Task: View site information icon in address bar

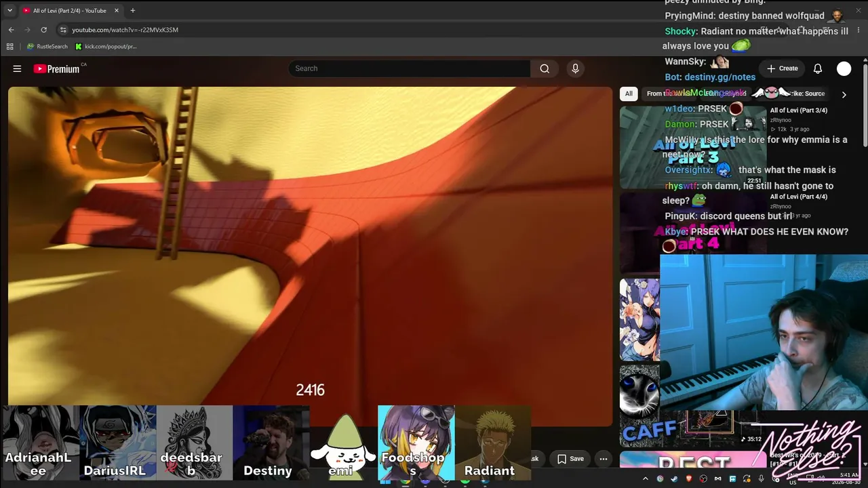Action: pos(63,30)
